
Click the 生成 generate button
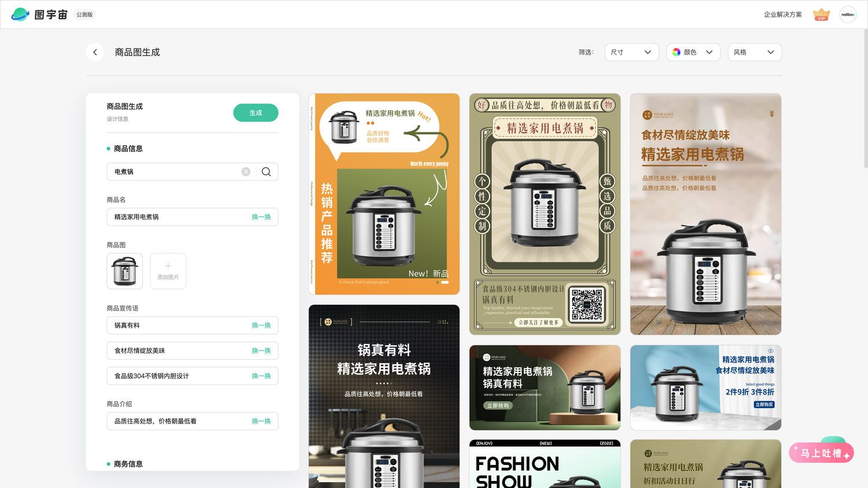(x=256, y=113)
